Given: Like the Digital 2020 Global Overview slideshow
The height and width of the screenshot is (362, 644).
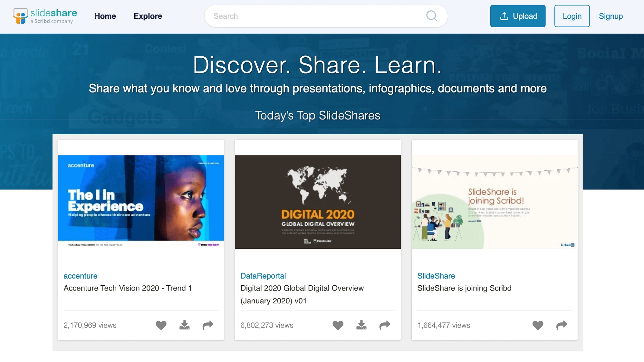Looking at the screenshot, I should tap(338, 325).
